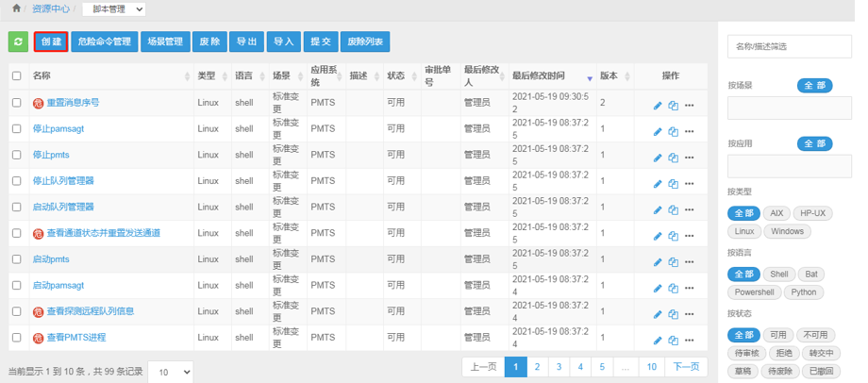Check the box for 停止pmts row
The height and width of the screenshot is (383, 868).
(17, 155)
